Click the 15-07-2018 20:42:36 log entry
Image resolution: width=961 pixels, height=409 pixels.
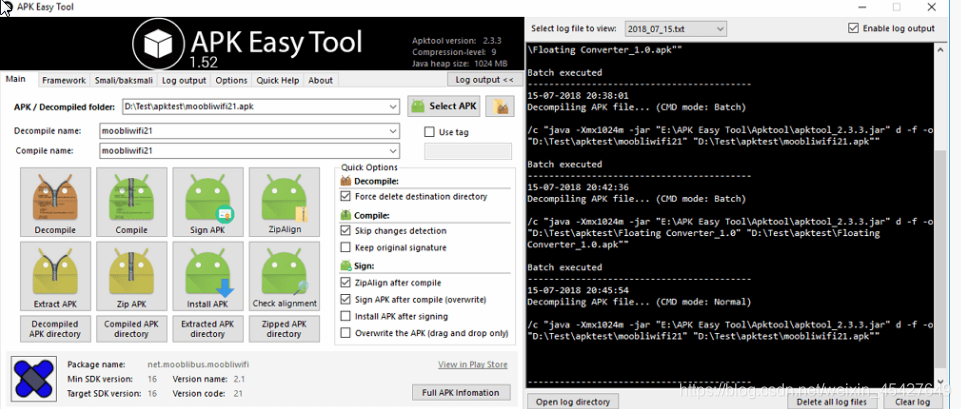(577, 187)
